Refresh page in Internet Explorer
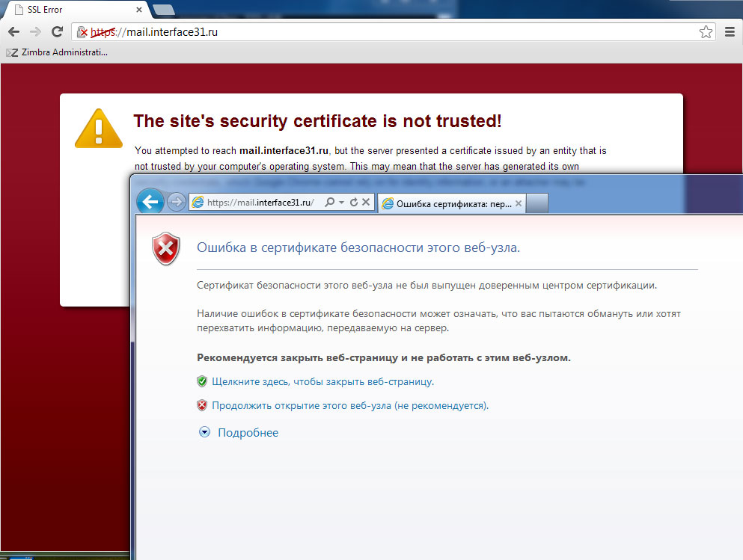 [354, 202]
